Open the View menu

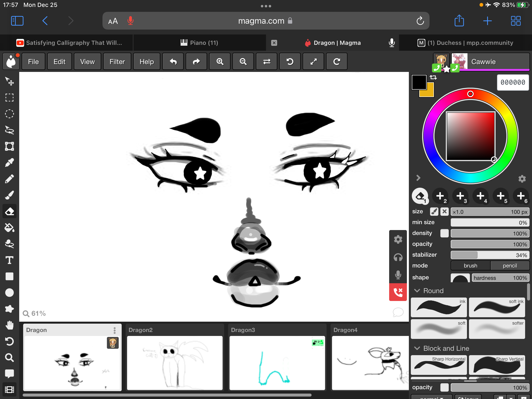click(87, 62)
